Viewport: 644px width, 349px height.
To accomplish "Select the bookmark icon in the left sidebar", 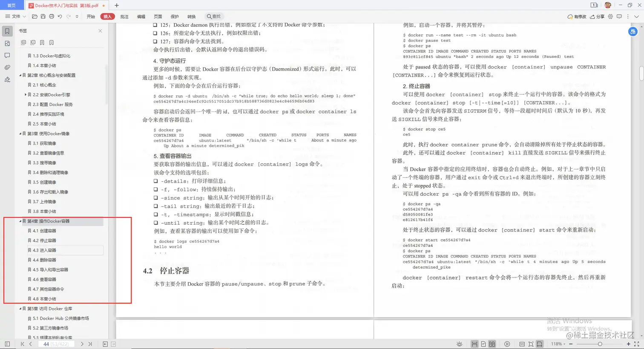I will (x=7, y=31).
